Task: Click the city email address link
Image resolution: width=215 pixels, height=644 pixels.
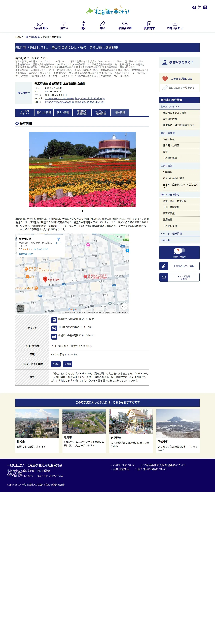Action: tap(75, 98)
